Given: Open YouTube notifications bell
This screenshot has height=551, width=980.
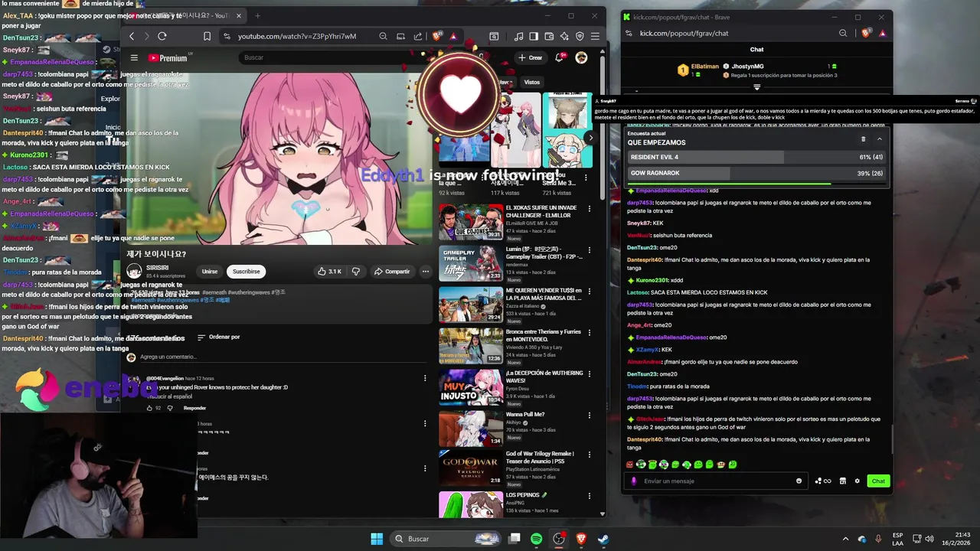Looking at the screenshot, I should [x=560, y=57].
